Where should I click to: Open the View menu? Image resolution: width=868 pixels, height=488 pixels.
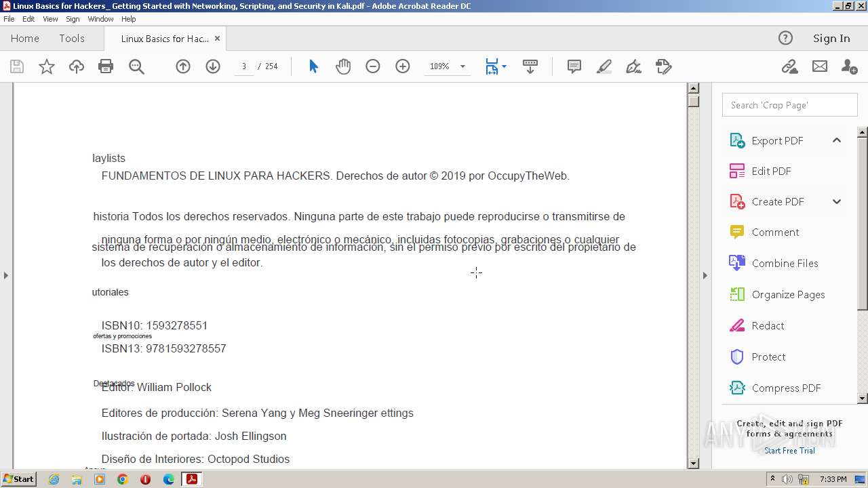coord(50,19)
